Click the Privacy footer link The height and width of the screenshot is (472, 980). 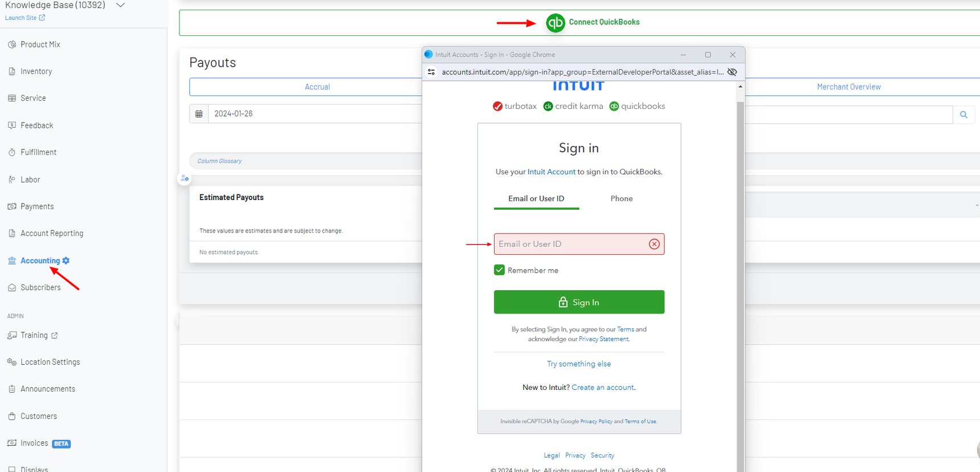[575, 455]
